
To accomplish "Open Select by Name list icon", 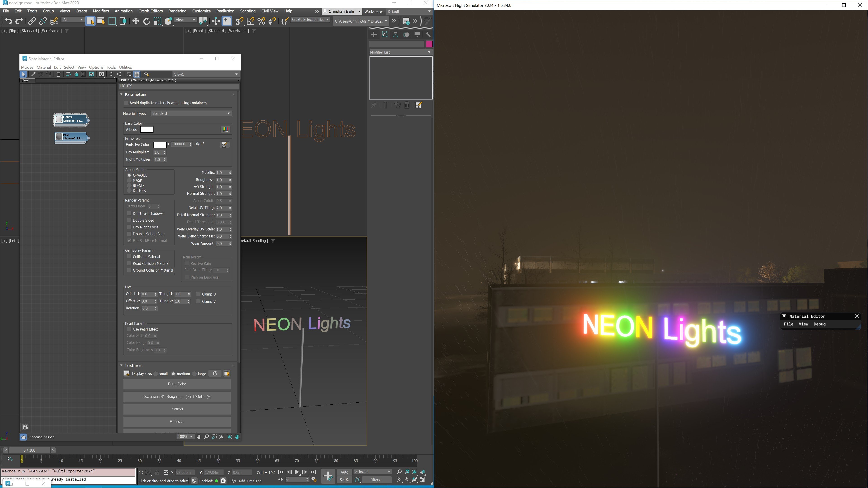I will (101, 21).
